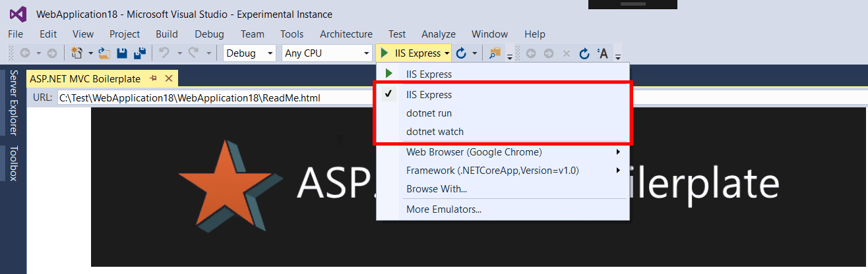Screen dimensions: 868x274
Task: Select 'dotnet watch' launch profile
Action: tap(503, 132)
